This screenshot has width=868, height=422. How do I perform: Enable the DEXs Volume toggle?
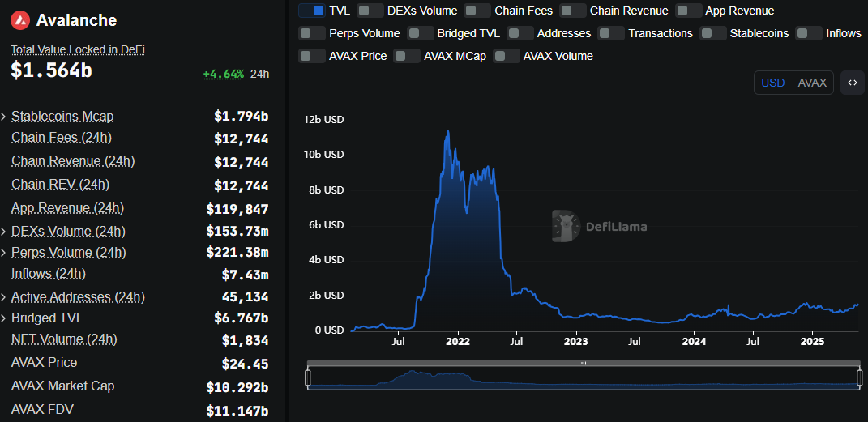(x=370, y=11)
